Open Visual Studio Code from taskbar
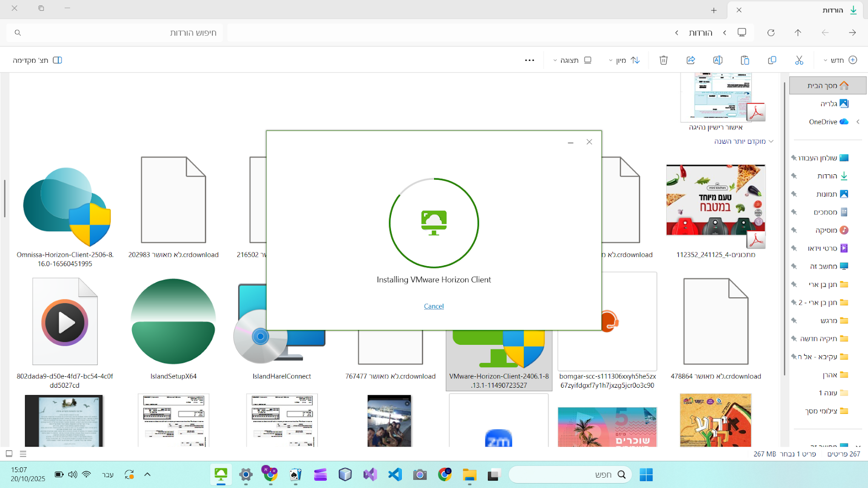 (394, 475)
